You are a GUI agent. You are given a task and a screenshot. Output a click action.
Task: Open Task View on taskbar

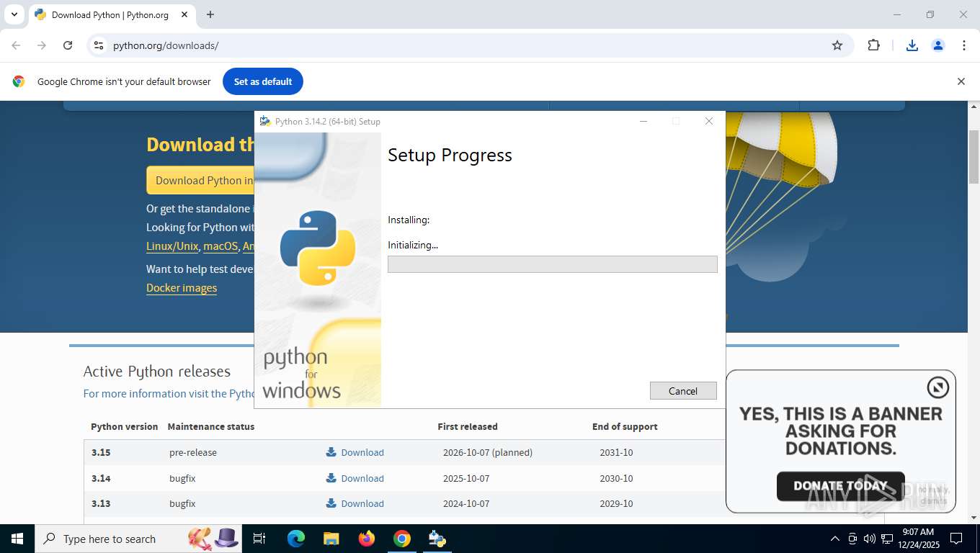(x=259, y=539)
